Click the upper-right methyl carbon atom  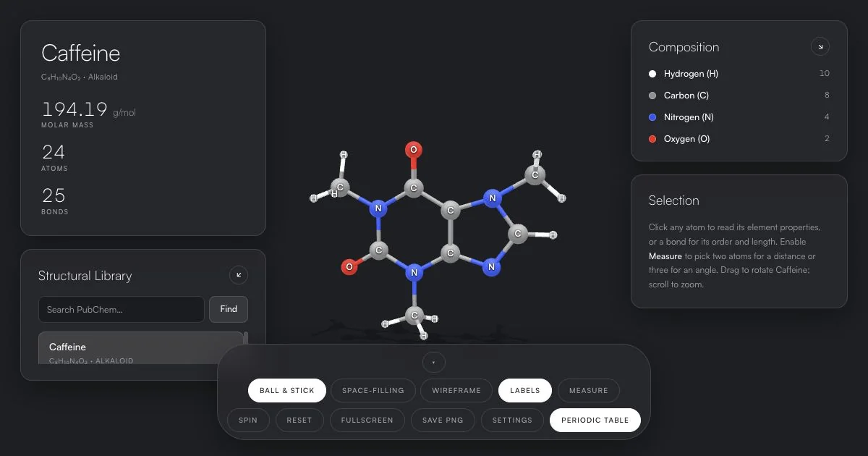(535, 174)
